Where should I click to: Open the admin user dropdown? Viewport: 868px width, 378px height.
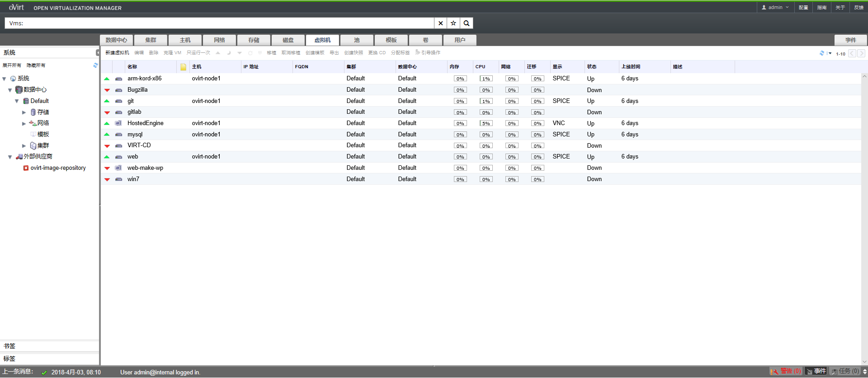pyautogui.click(x=775, y=7)
